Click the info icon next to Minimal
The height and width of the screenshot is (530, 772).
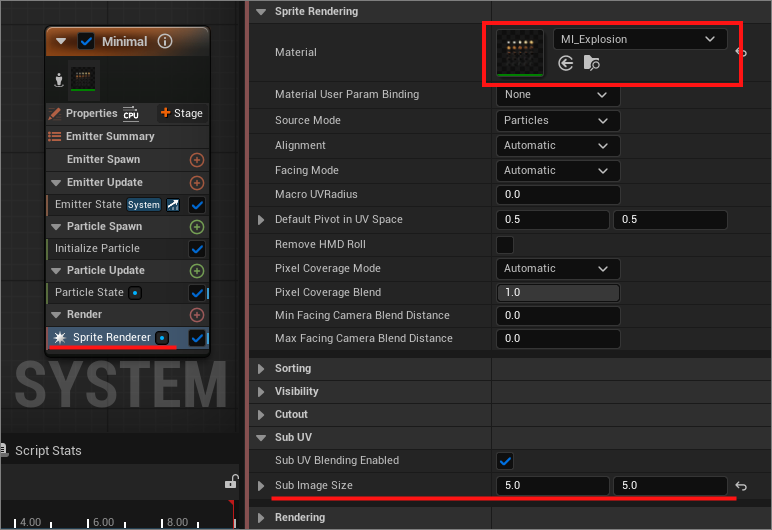tap(165, 42)
